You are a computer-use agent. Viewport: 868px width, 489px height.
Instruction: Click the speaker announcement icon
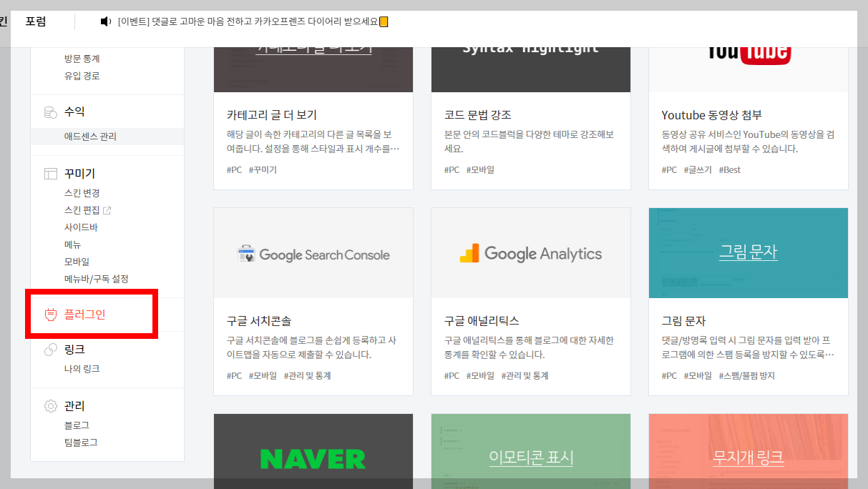click(107, 21)
